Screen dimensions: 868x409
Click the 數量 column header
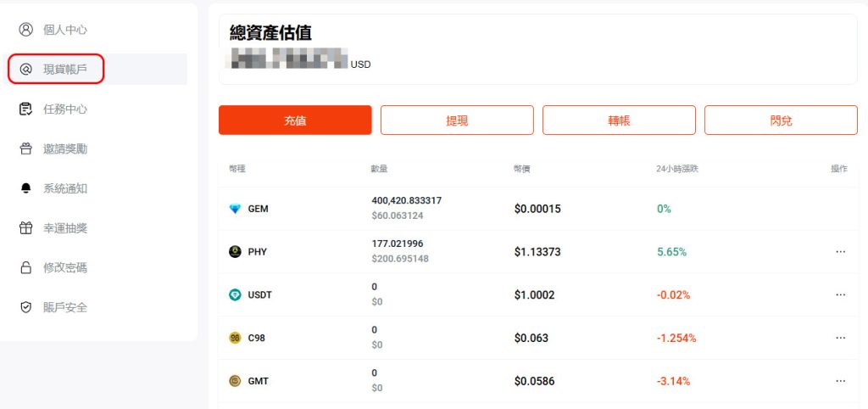[x=379, y=169]
